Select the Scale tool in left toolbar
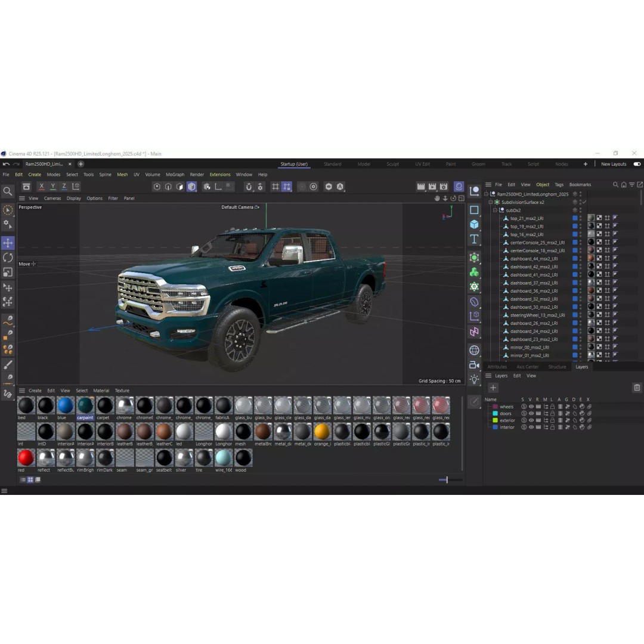 coord(8,273)
